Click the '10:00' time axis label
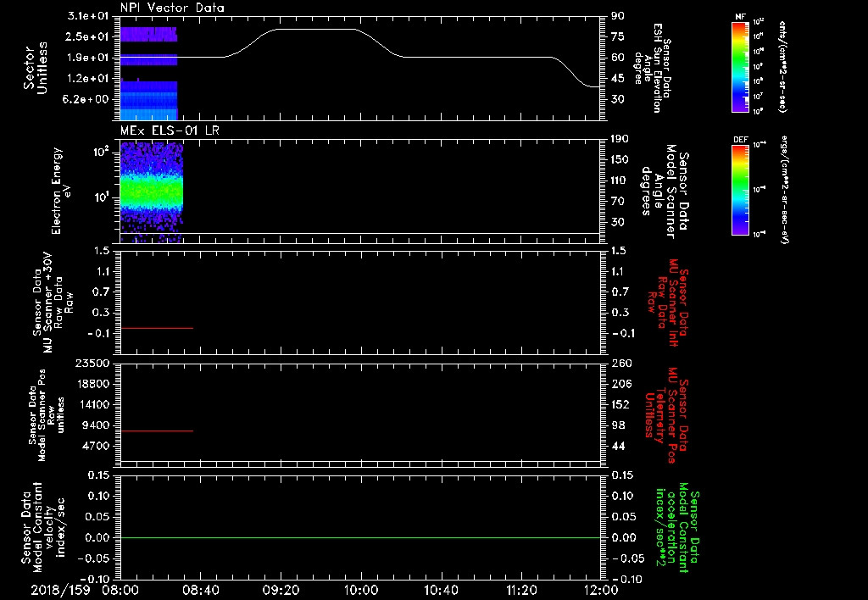 361,590
